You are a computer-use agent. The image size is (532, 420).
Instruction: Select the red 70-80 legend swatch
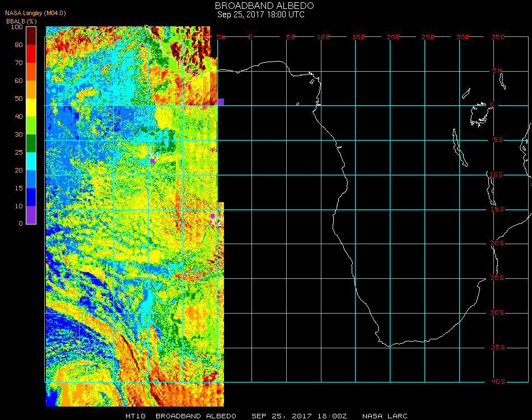[31, 54]
